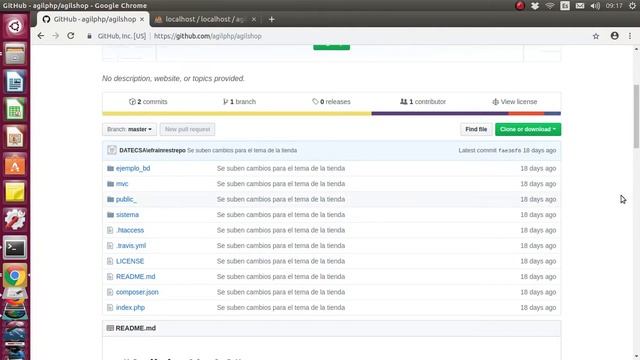Screen dimensions: 640x360
Task: Open the latest commit hash link
Action: [x=509, y=151]
